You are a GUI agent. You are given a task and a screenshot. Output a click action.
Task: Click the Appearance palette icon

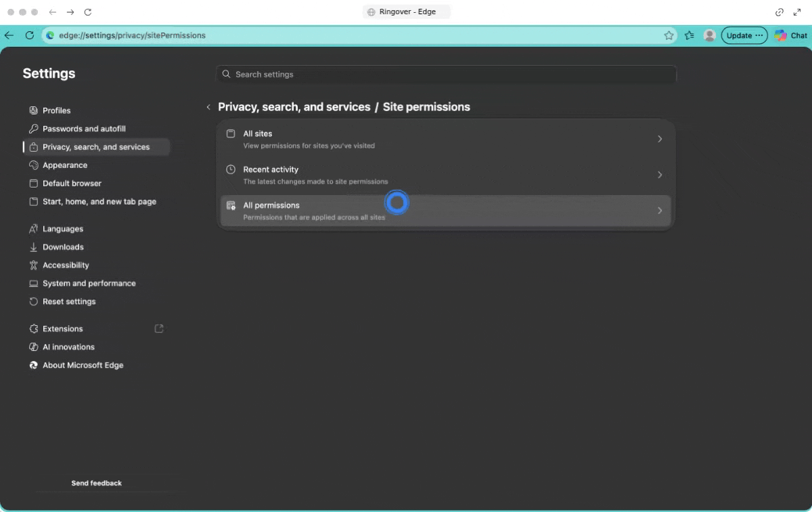tap(34, 165)
